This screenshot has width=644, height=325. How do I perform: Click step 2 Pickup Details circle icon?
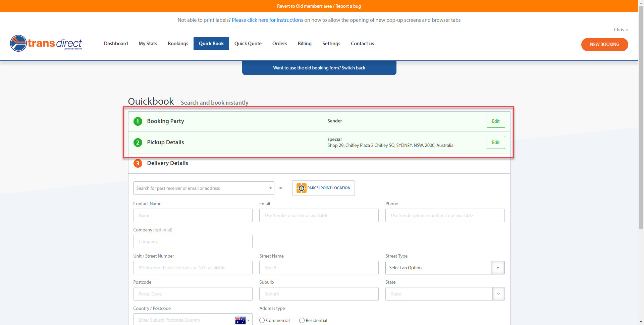[x=138, y=142]
